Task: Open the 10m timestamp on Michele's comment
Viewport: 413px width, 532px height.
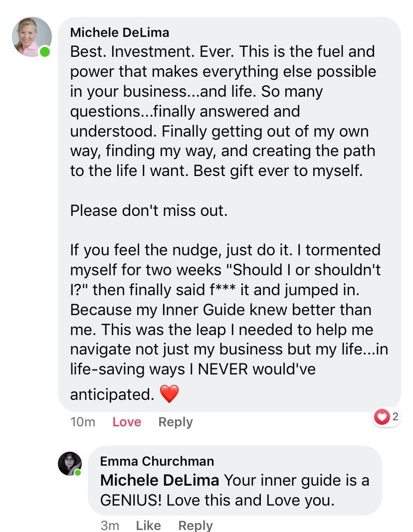Action: tap(83, 422)
